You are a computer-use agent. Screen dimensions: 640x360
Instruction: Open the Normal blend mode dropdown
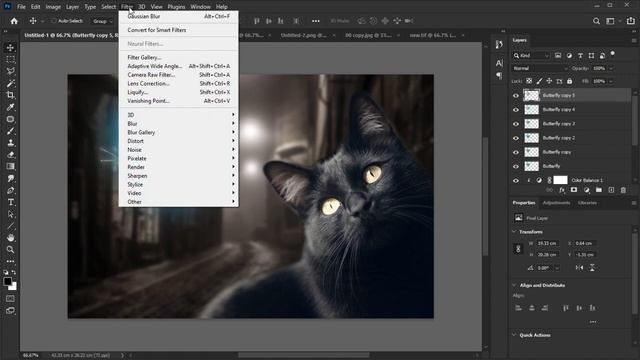coord(540,68)
